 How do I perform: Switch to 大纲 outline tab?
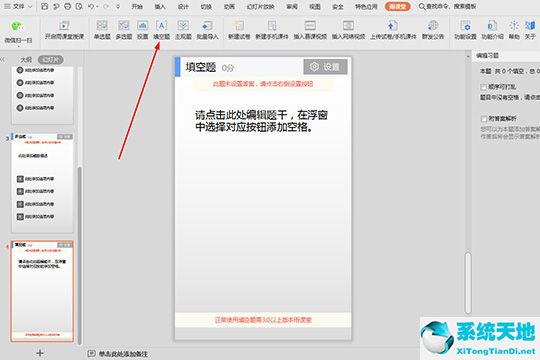(26, 60)
